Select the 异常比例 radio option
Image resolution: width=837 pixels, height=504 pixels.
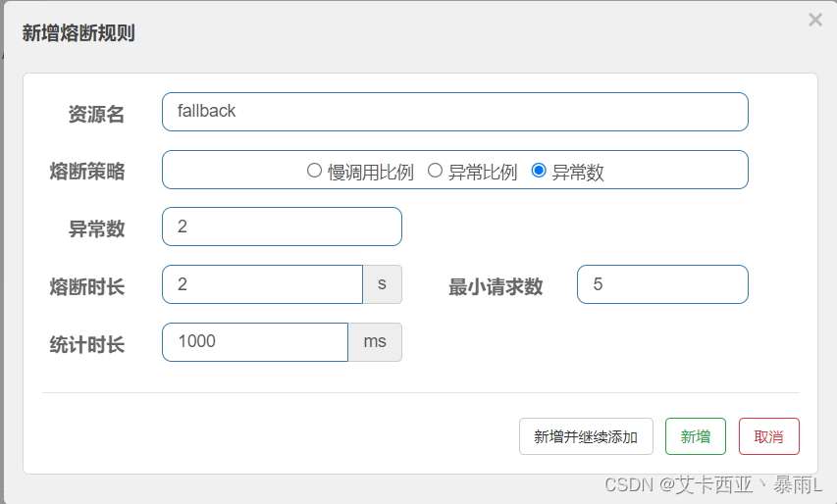(435, 171)
